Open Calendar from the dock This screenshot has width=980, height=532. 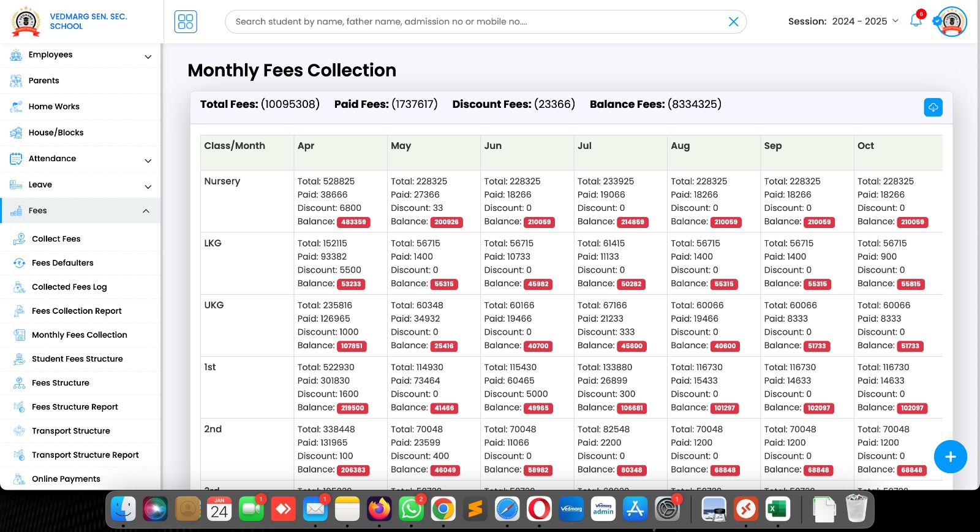coord(219,509)
